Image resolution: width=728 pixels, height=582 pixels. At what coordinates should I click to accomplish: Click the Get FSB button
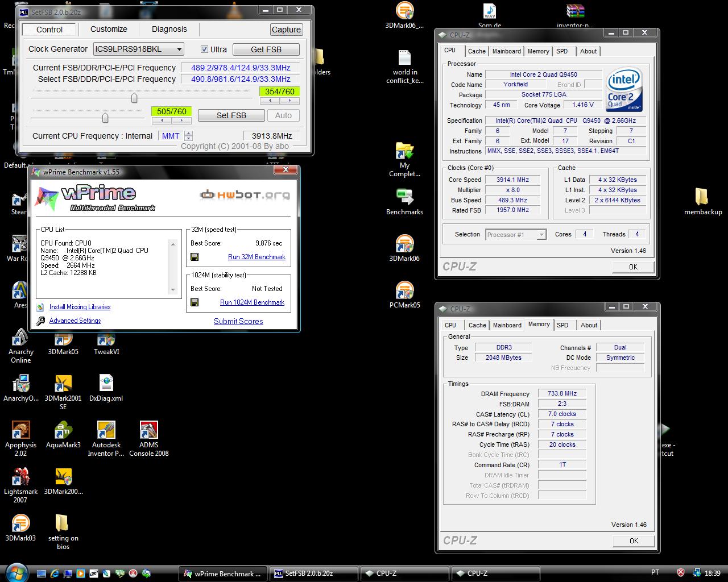(x=266, y=49)
